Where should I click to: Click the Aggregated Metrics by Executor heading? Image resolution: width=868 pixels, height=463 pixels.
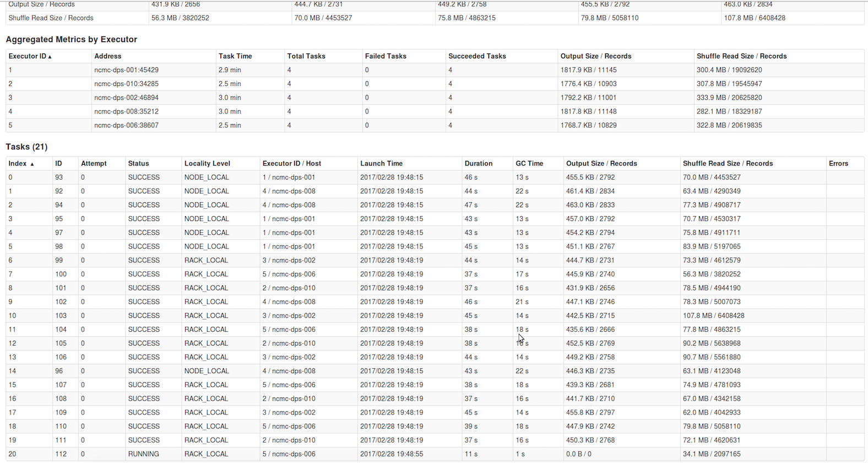pyautogui.click(x=71, y=40)
